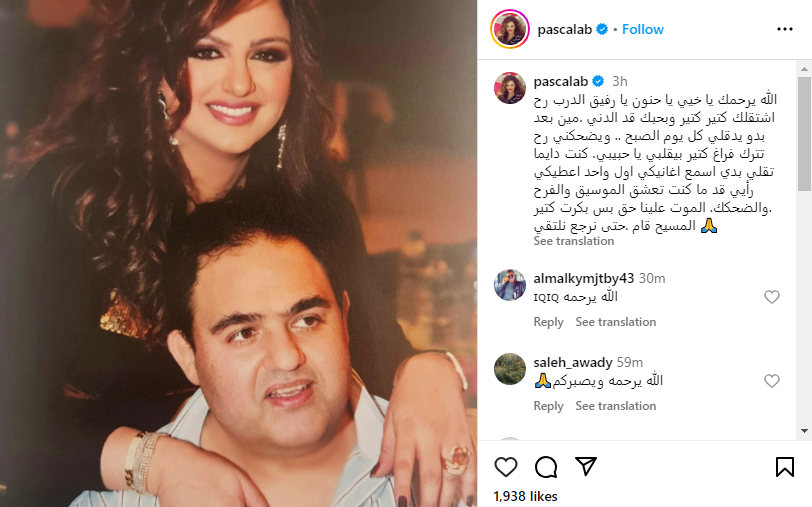Open almalkymjtby43's profile avatar
The width and height of the screenshot is (812, 507).
click(510, 285)
